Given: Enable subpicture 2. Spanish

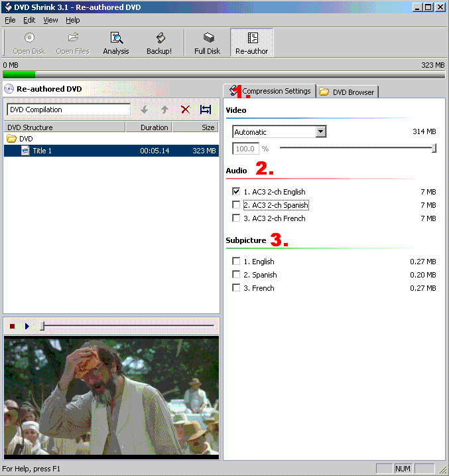Looking at the screenshot, I should [236, 274].
